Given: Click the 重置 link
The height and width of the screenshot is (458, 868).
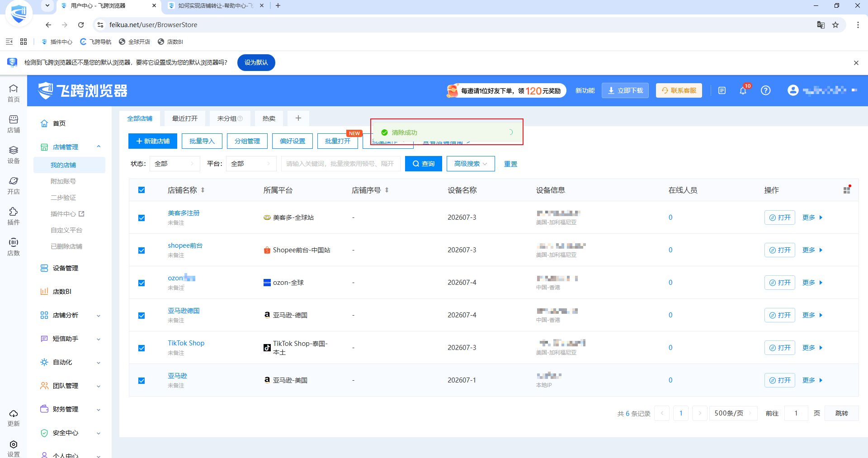Looking at the screenshot, I should pyautogui.click(x=510, y=164).
